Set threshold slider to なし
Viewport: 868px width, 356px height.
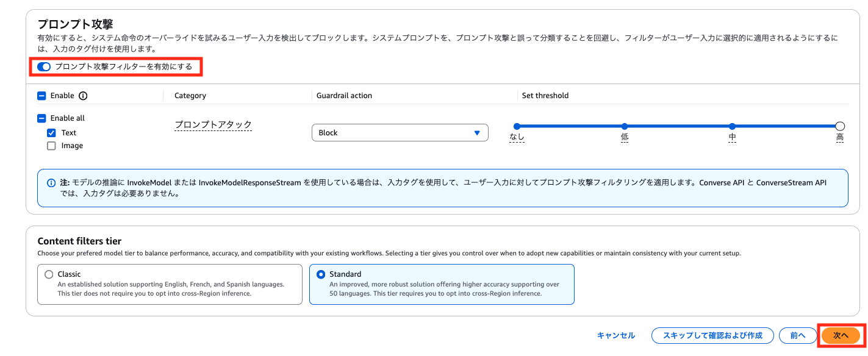pyautogui.click(x=517, y=126)
